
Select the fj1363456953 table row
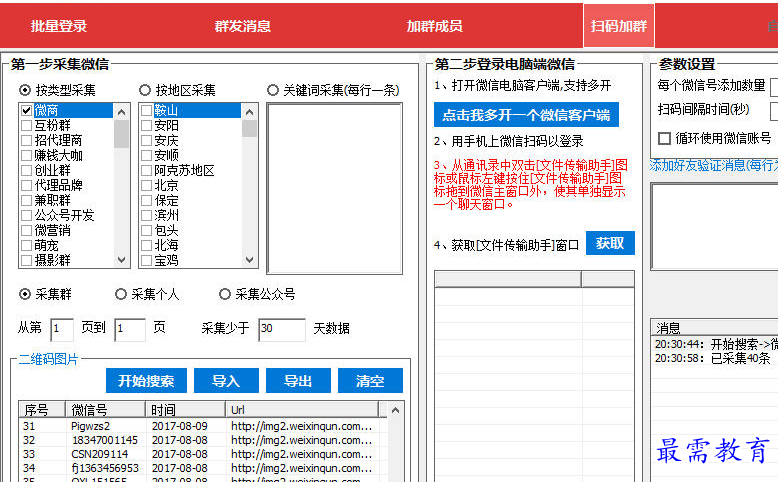(203, 468)
